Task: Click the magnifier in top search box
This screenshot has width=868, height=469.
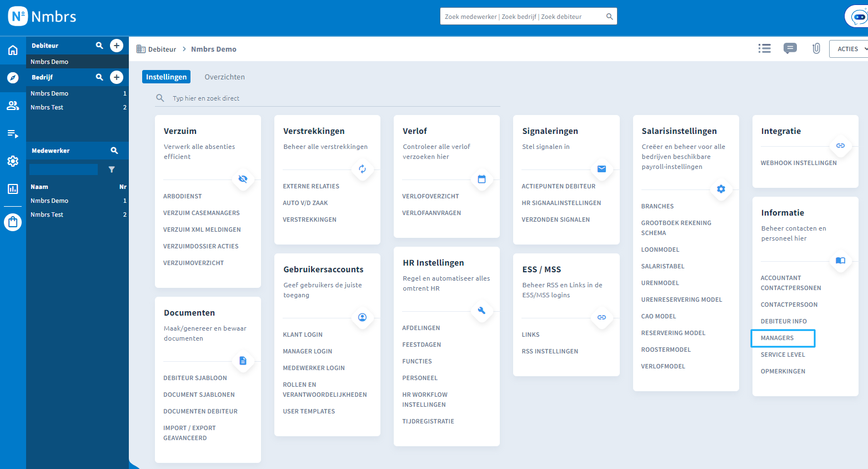Action: [609, 17]
